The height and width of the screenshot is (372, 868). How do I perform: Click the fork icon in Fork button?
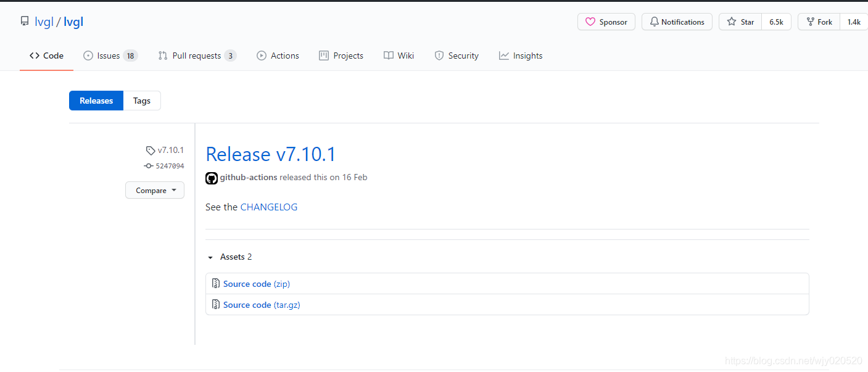tap(810, 22)
